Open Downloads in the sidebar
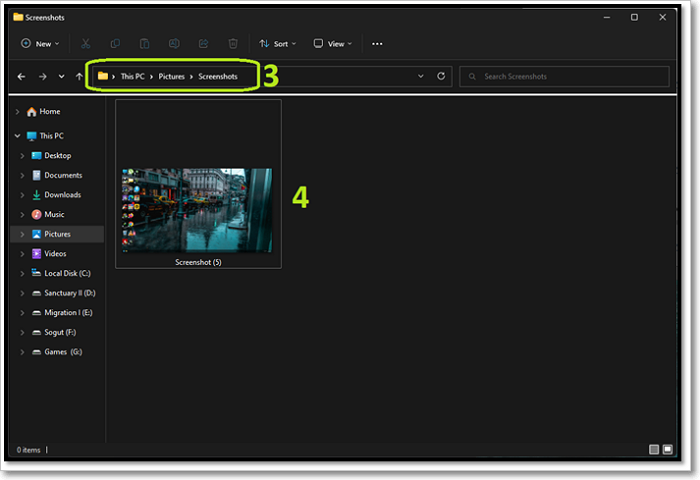This screenshot has height=480, width=700. coord(62,195)
